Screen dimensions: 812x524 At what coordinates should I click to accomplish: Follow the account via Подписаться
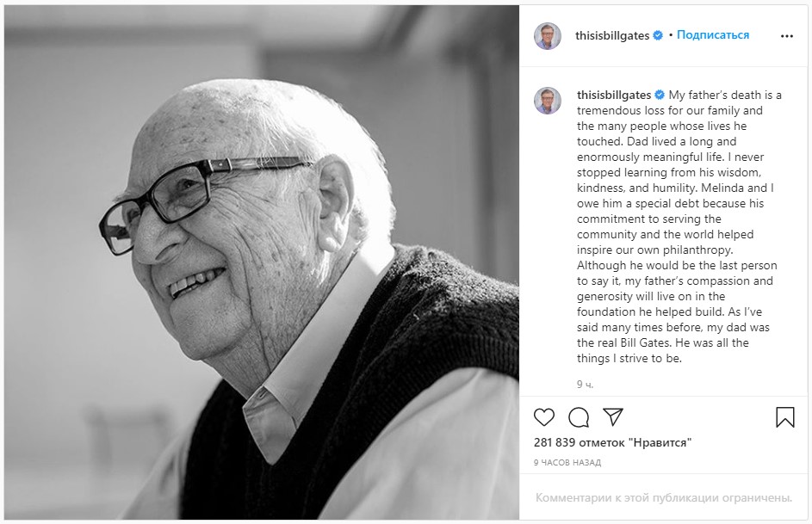[713, 35]
